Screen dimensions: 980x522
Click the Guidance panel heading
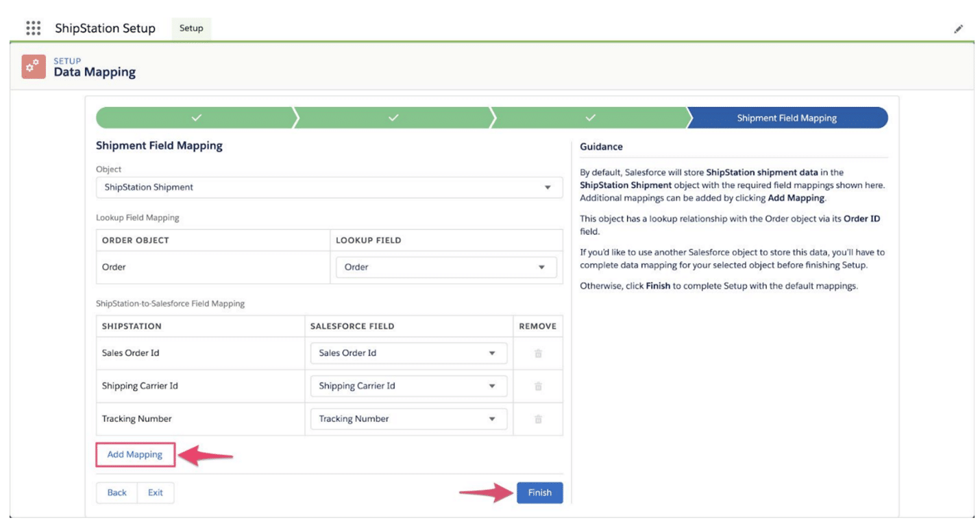click(x=601, y=147)
